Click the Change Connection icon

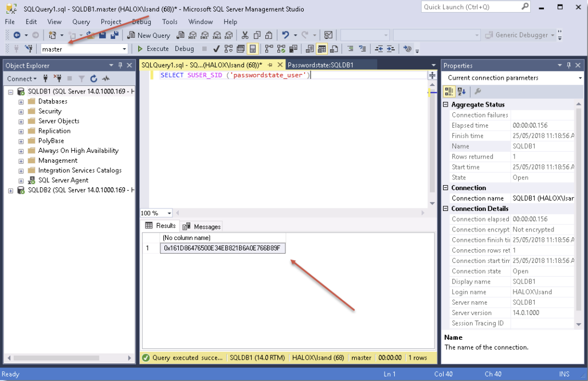click(29, 49)
